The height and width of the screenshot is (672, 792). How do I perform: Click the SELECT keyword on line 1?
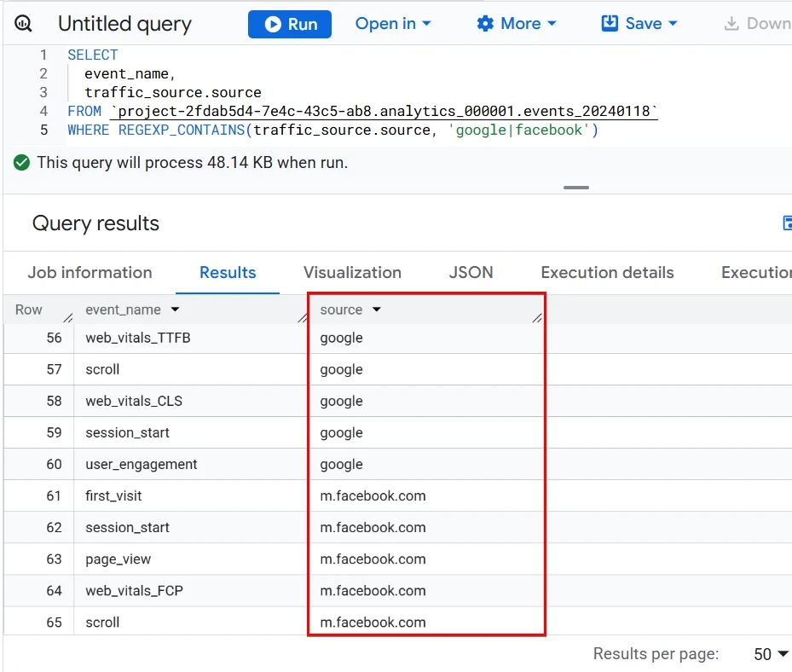tap(93, 55)
